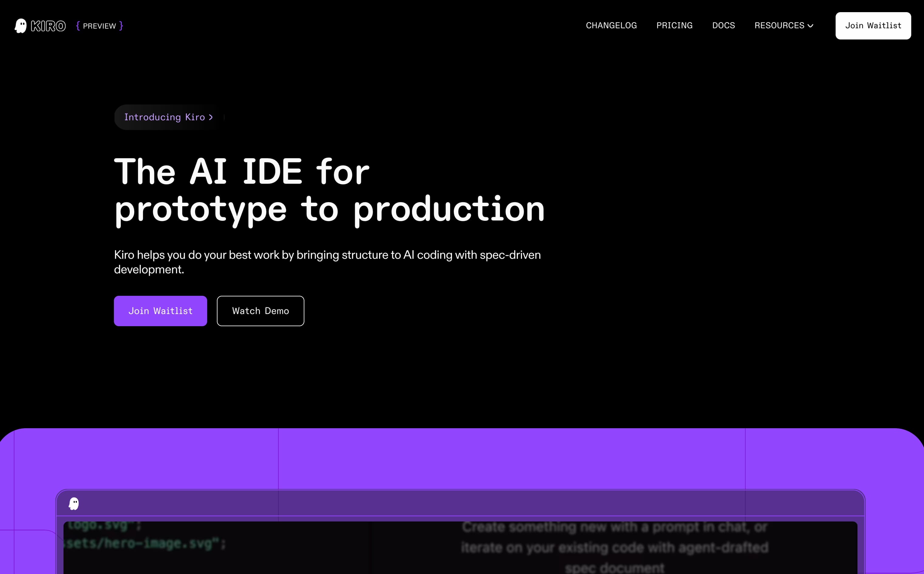
Task: Click the purple Join Waitlist hero button
Action: [161, 311]
